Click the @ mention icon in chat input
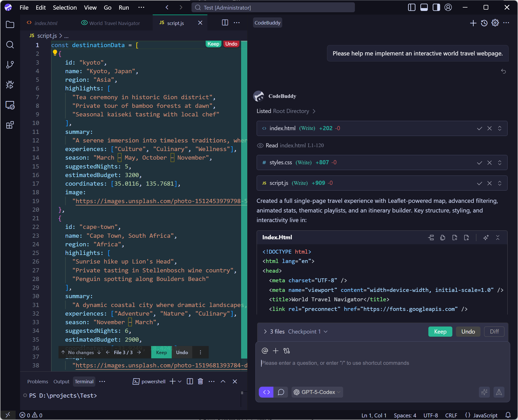The height and width of the screenshot is (420, 518). (265, 351)
